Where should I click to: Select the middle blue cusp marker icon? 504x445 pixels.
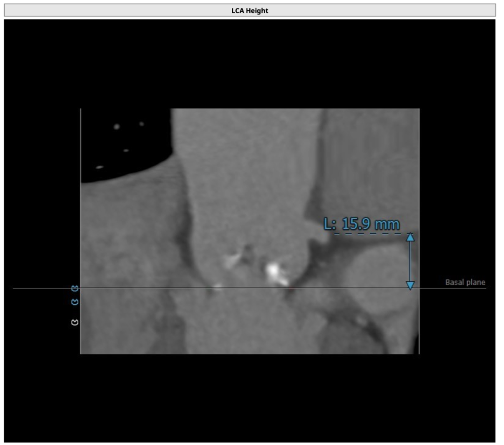tap(75, 302)
